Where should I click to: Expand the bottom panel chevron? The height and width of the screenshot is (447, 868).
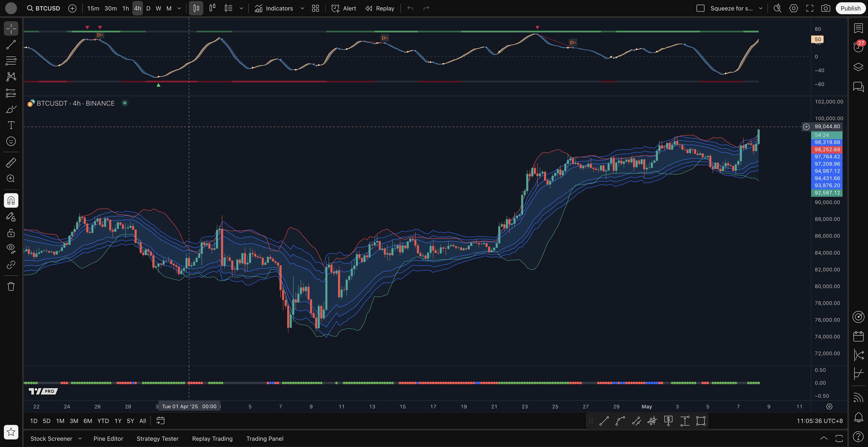(x=823, y=438)
